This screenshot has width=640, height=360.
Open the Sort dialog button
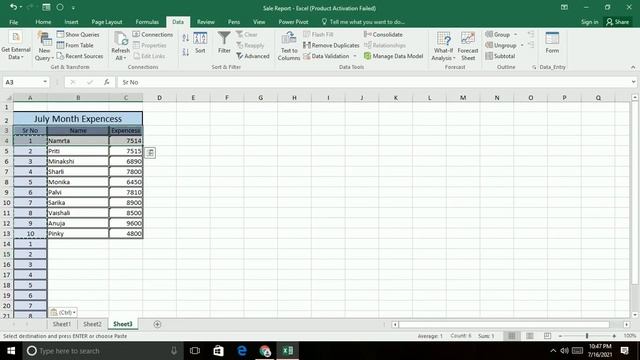click(200, 42)
